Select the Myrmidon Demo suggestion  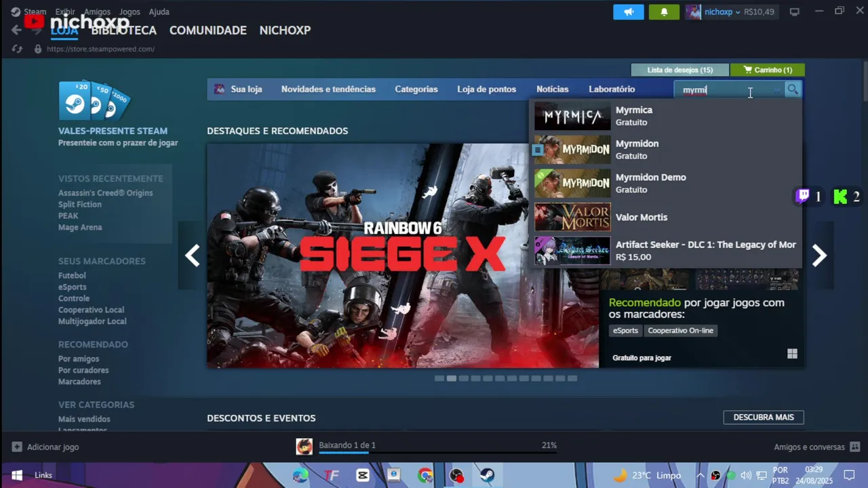[666, 183]
